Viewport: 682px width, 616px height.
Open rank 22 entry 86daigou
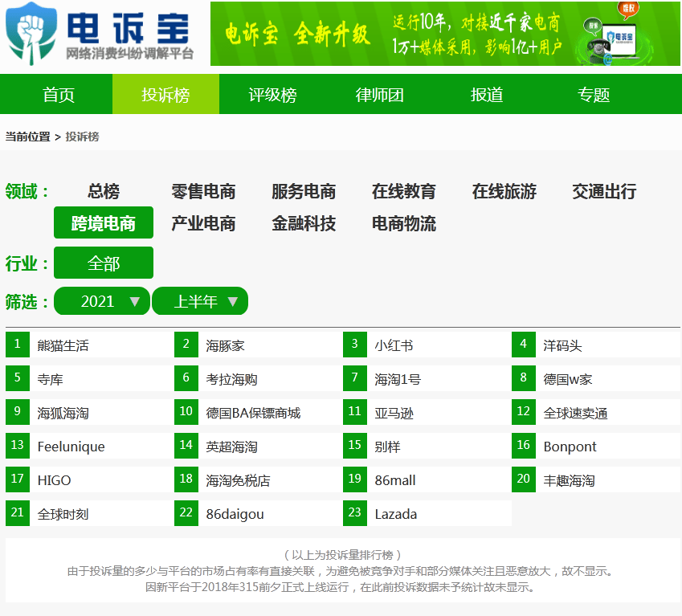(x=259, y=513)
